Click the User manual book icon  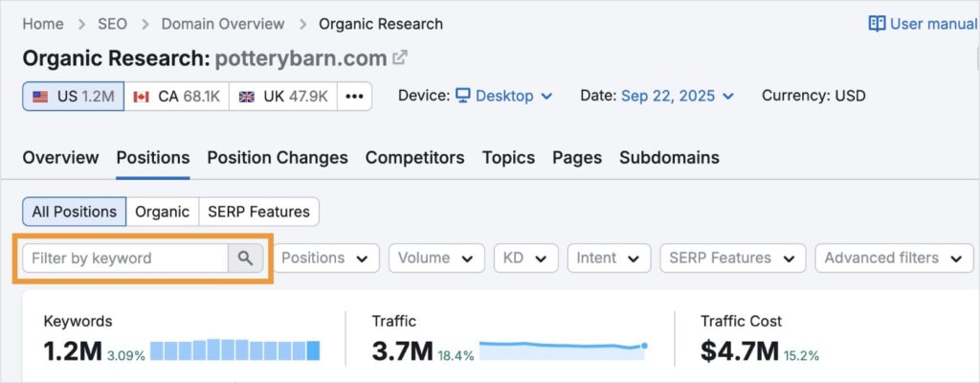(877, 24)
